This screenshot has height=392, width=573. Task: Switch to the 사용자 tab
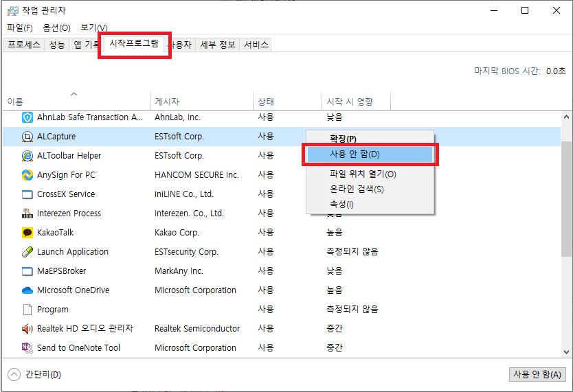click(x=181, y=45)
